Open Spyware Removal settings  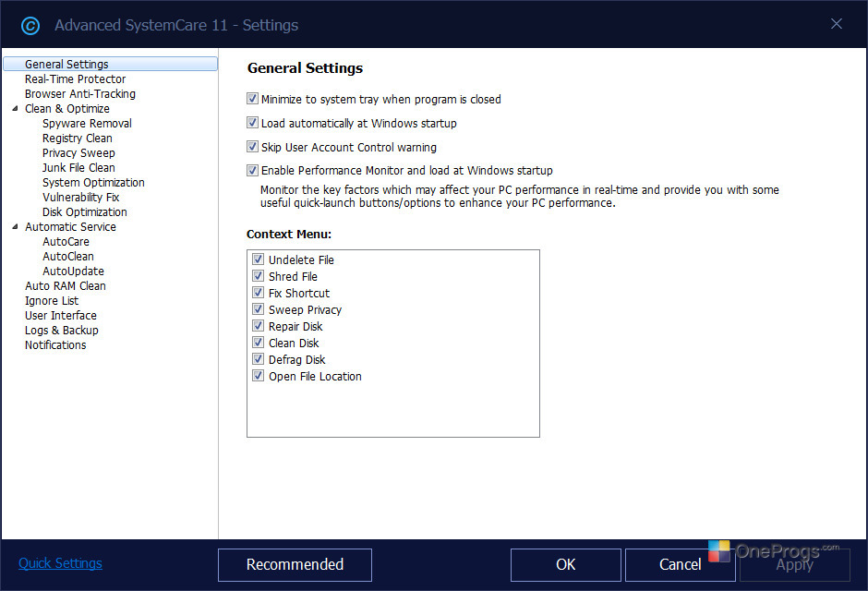pos(87,124)
